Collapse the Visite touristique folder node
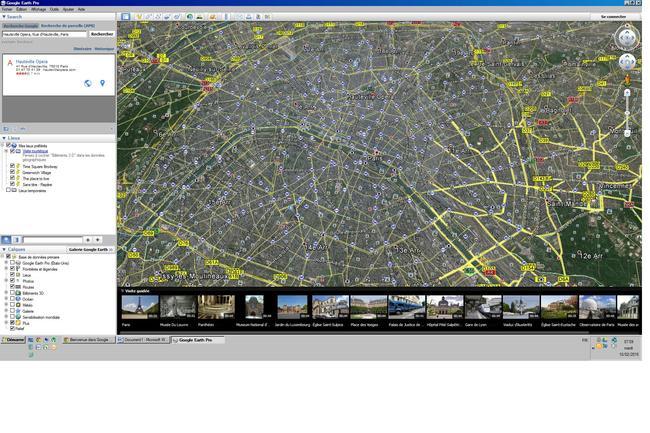The height and width of the screenshot is (433, 650). coord(6,151)
